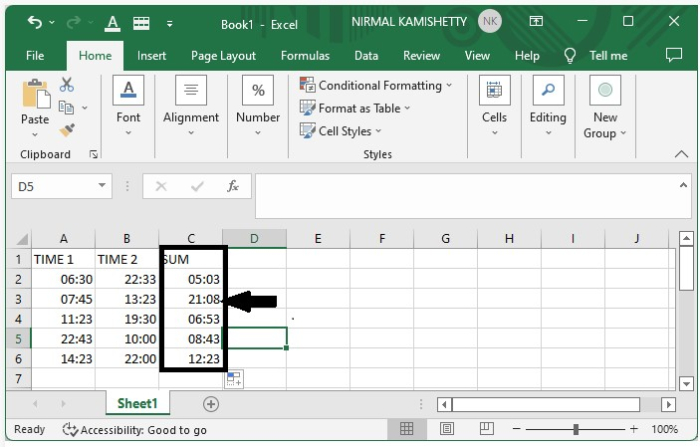Expand the formula bar chevron
The width and height of the screenshot is (700, 447).
[x=683, y=185]
